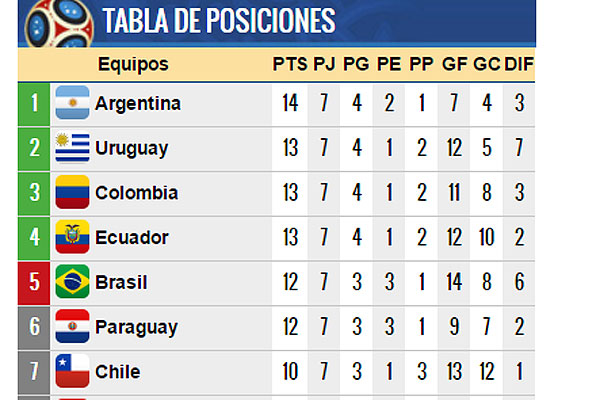Image resolution: width=600 pixels, height=400 pixels.
Task: Click the Tabla de Posiciones title
Action: click(219, 20)
